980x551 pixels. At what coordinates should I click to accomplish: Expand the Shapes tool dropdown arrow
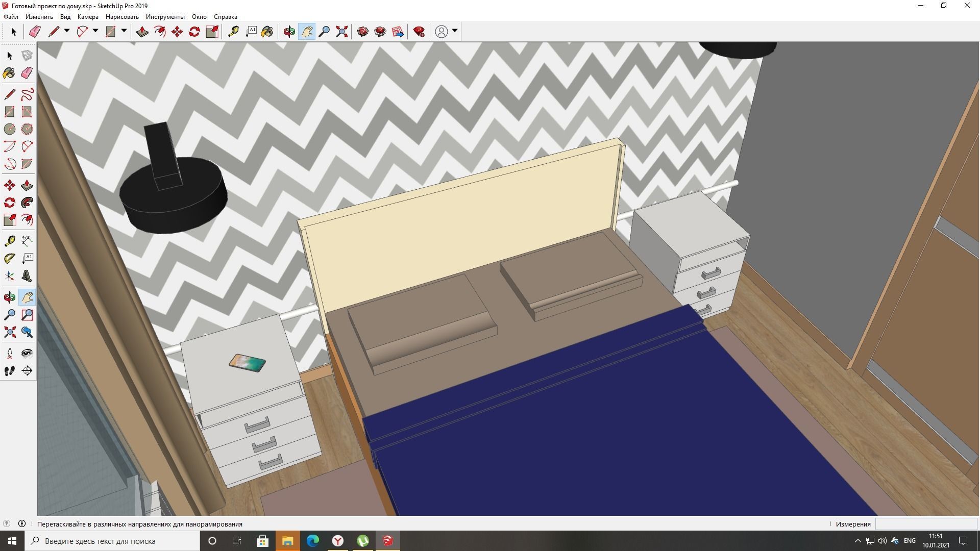(x=124, y=31)
